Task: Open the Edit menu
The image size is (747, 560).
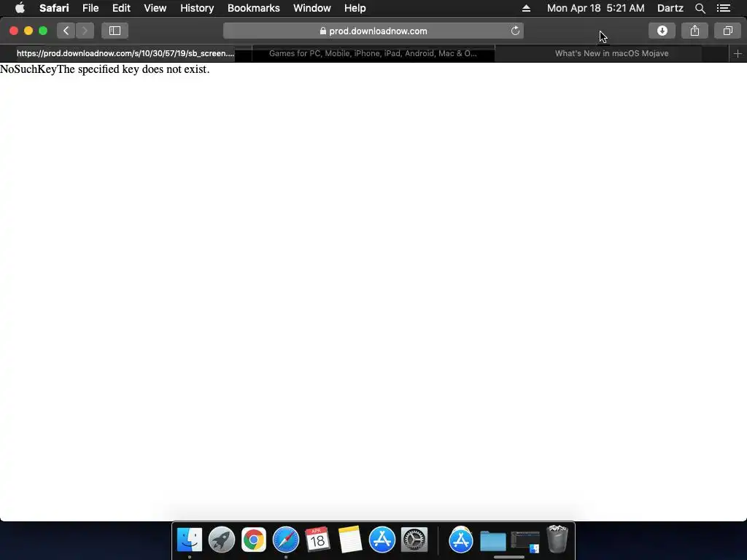Action: (x=121, y=8)
